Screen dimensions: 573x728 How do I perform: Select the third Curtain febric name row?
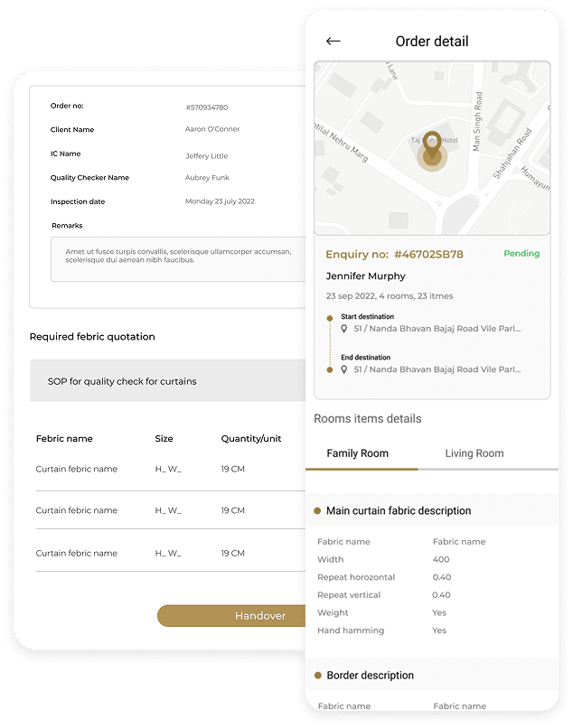pyautogui.click(x=77, y=553)
